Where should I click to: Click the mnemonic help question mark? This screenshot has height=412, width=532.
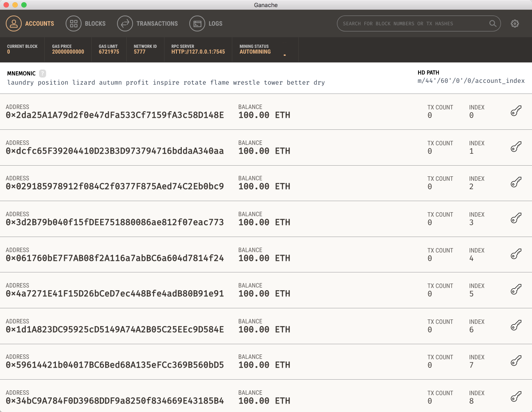(x=43, y=74)
